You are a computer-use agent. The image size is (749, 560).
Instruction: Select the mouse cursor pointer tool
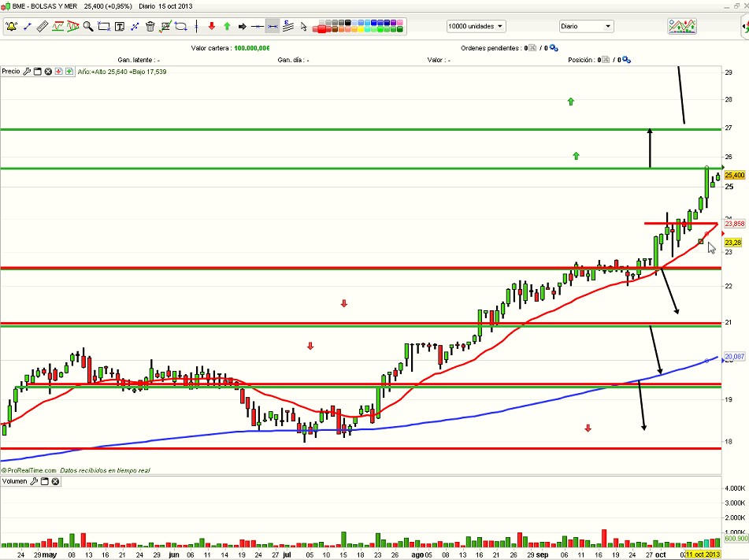click(x=304, y=26)
